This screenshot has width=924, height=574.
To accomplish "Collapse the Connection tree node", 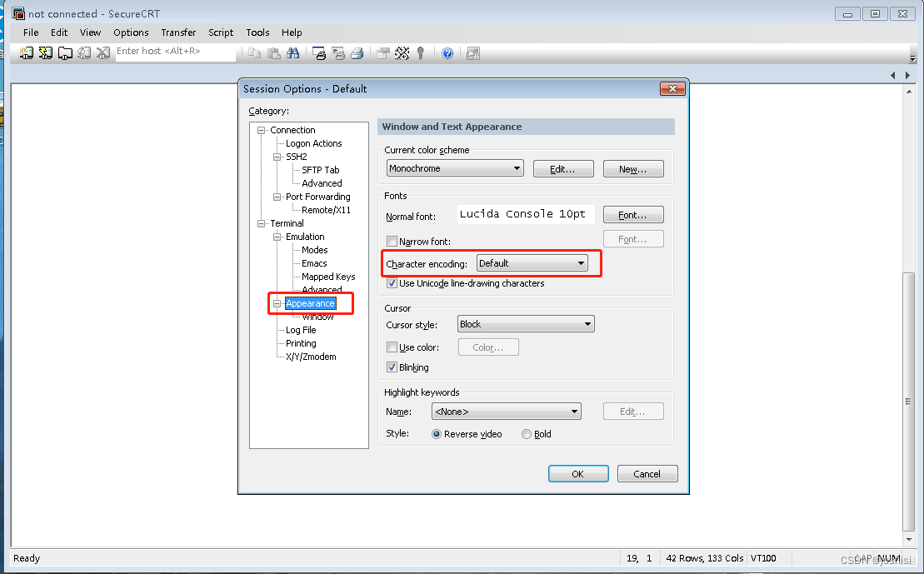I will click(261, 130).
